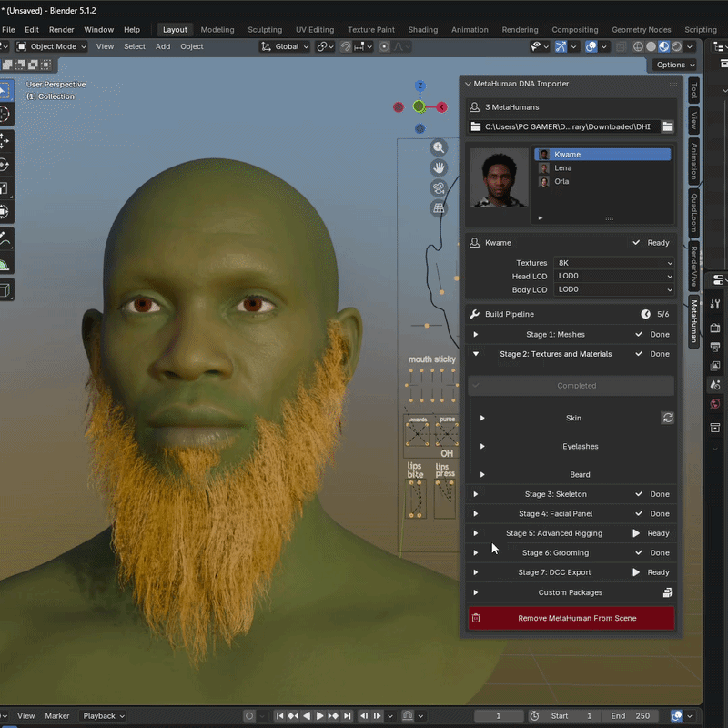Switch to solid viewport shading
The image size is (728, 728).
tap(651, 46)
